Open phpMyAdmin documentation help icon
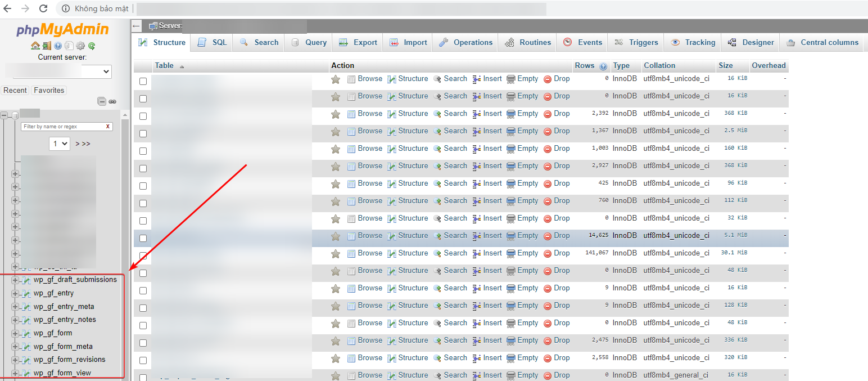The width and height of the screenshot is (868, 381). click(58, 46)
